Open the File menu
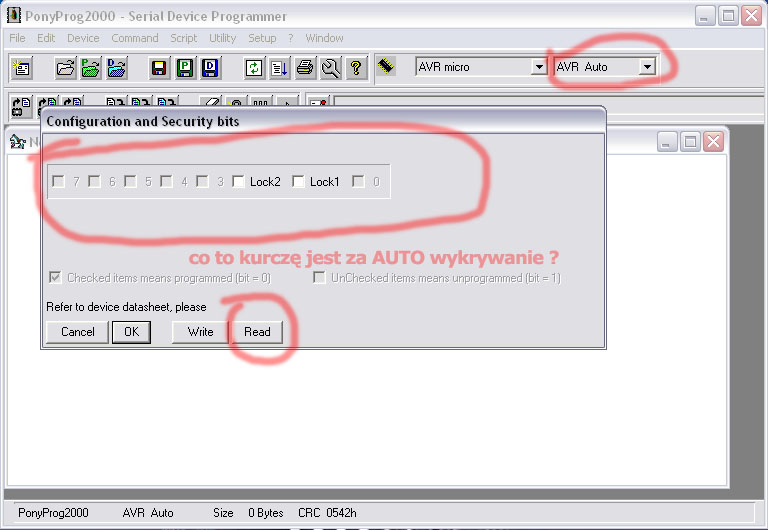 pyautogui.click(x=17, y=38)
